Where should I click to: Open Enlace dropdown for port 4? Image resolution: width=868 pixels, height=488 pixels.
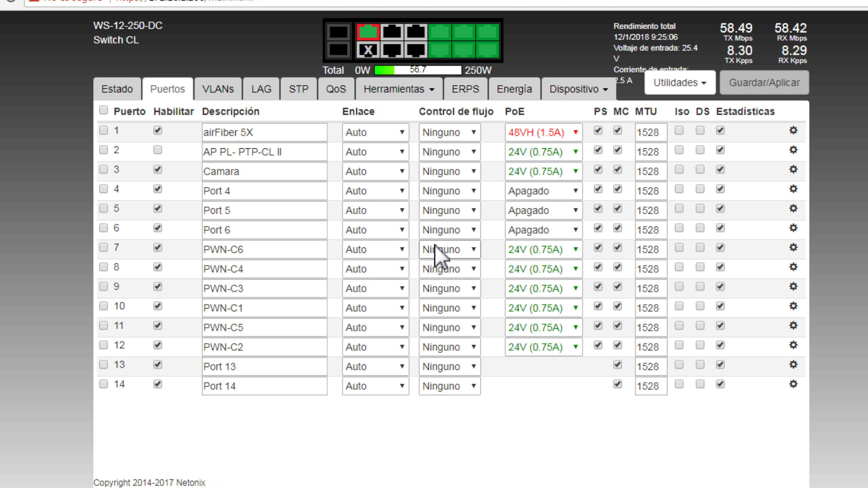tap(375, 191)
